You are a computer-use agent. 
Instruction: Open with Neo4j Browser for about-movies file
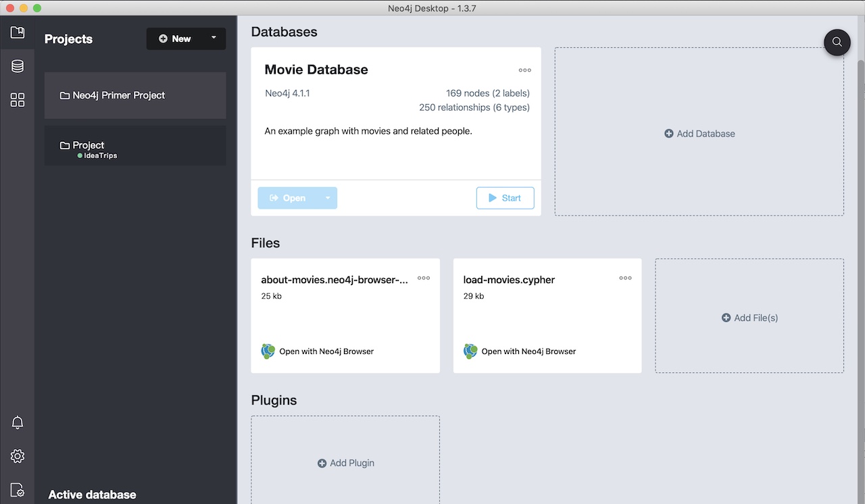(326, 351)
